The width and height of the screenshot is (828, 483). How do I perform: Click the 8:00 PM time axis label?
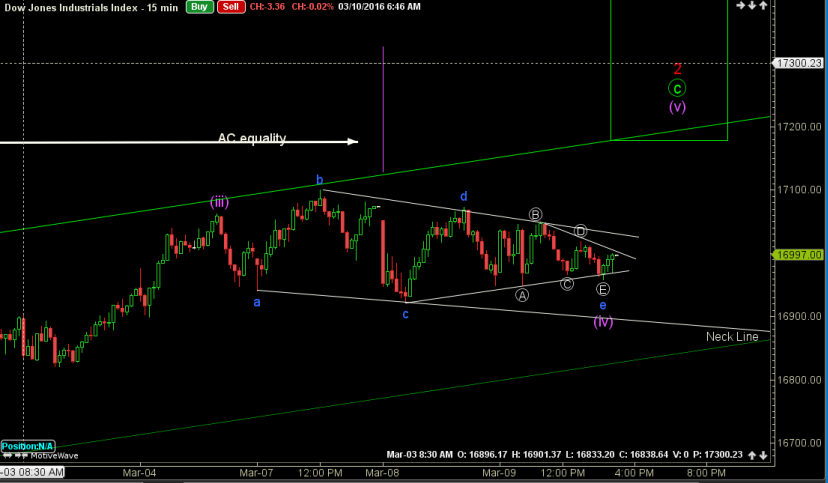706,472
